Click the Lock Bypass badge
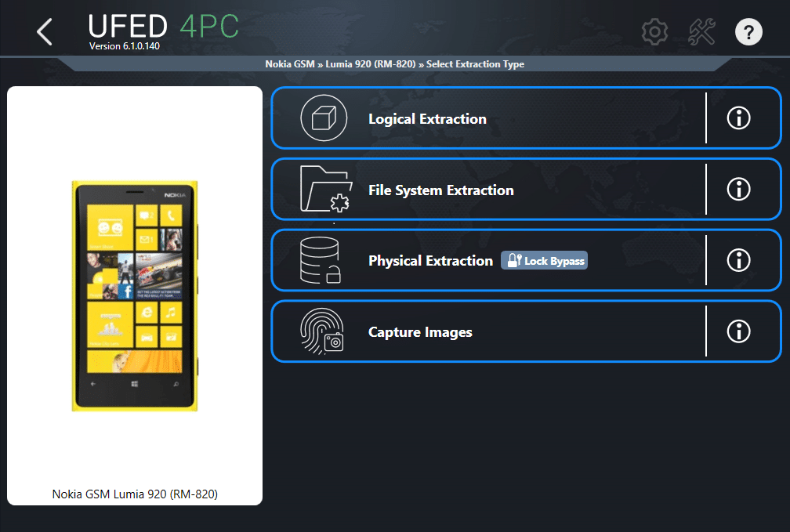 click(x=544, y=260)
